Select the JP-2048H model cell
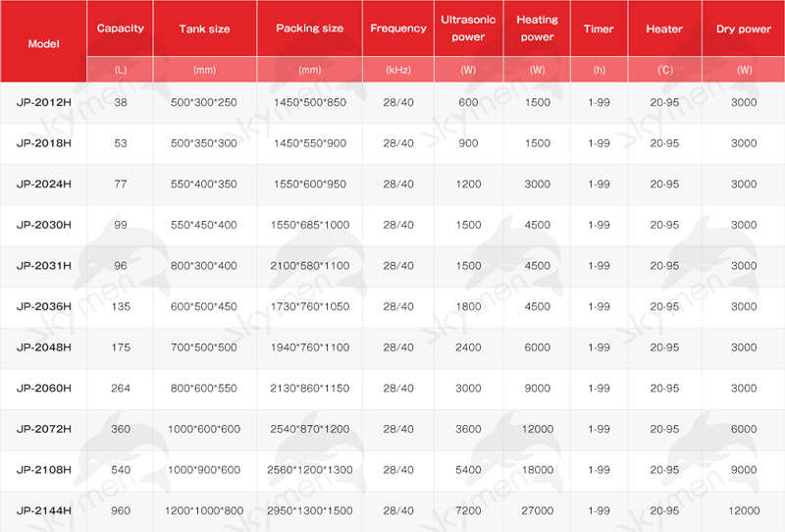Screen dimensions: 785x532 43,347
